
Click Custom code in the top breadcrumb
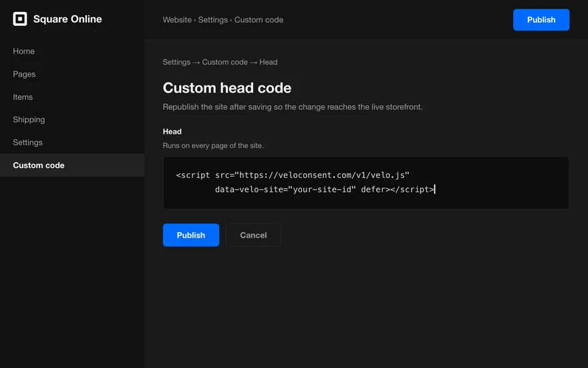point(259,20)
